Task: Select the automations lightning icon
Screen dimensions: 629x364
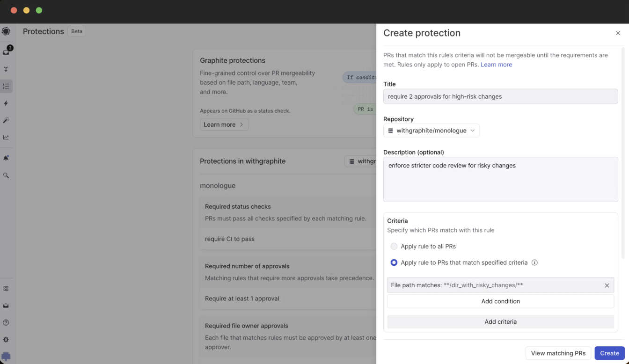Action: [6, 103]
